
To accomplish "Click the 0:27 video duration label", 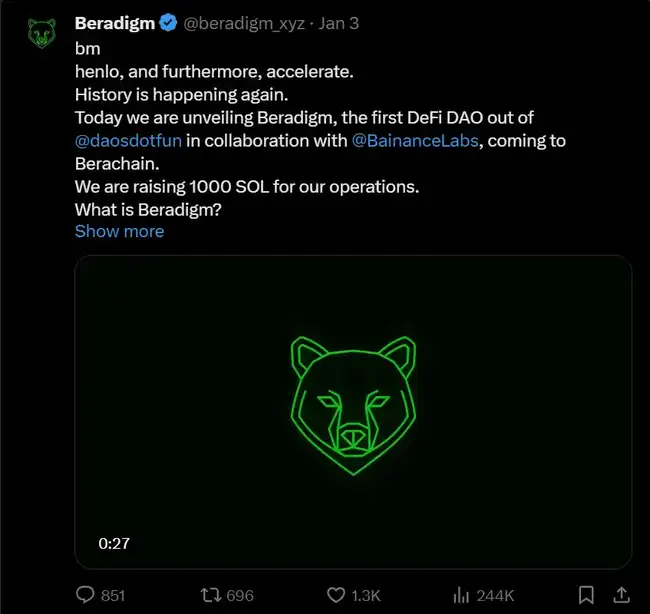I will tap(114, 544).
